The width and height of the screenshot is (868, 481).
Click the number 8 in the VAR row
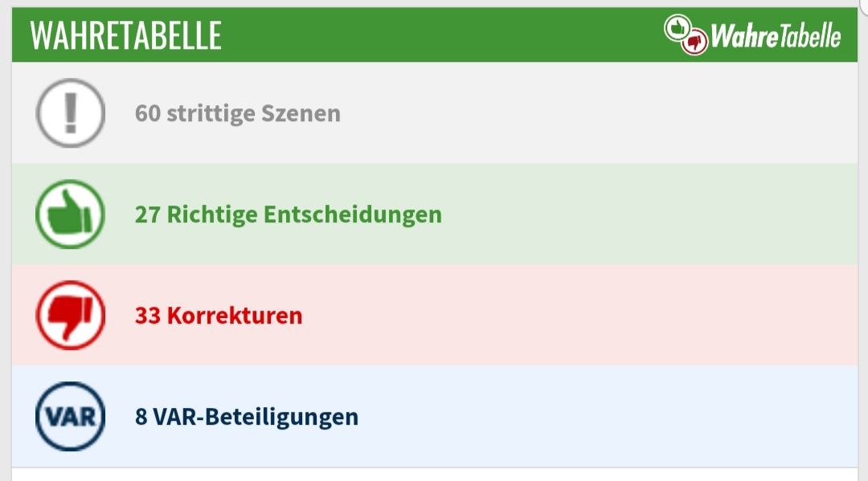pos(141,418)
